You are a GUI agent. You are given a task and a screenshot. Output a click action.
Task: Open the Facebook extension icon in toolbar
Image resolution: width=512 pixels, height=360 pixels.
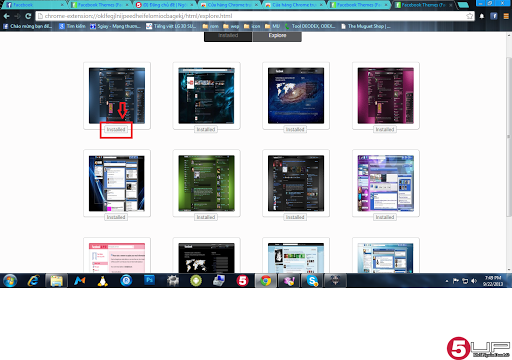[494, 16]
